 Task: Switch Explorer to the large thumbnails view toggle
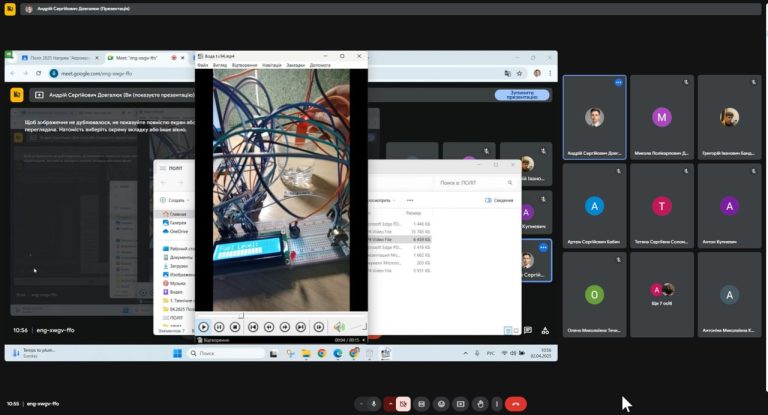click(x=516, y=331)
